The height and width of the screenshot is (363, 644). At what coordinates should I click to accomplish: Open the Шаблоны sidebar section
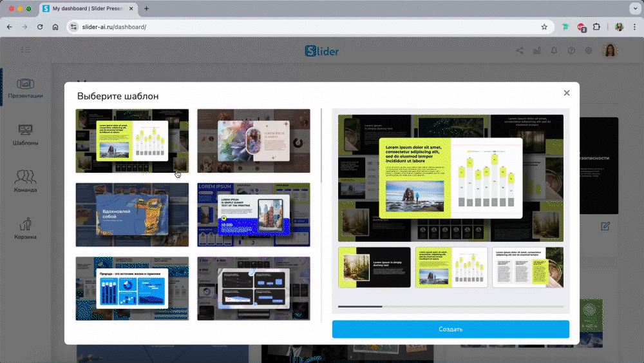tap(25, 135)
